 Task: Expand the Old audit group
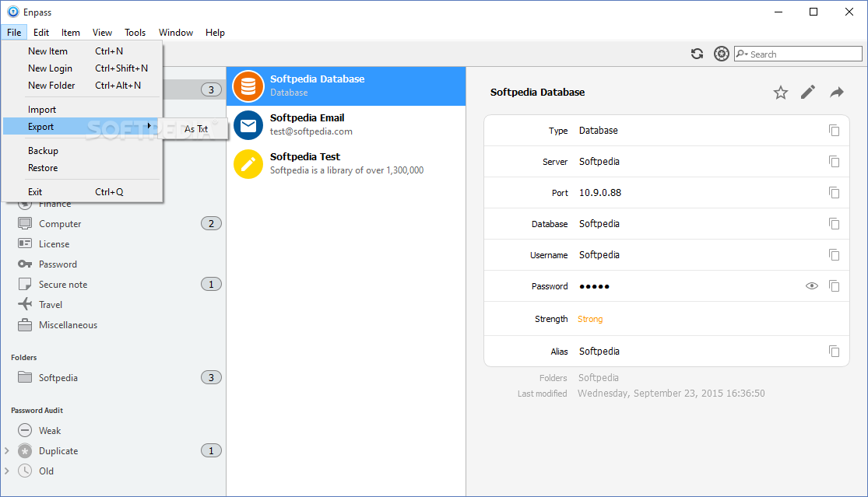7,471
